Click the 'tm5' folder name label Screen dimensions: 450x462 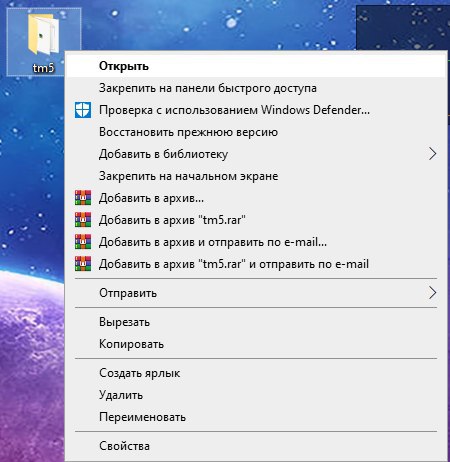tap(44, 68)
